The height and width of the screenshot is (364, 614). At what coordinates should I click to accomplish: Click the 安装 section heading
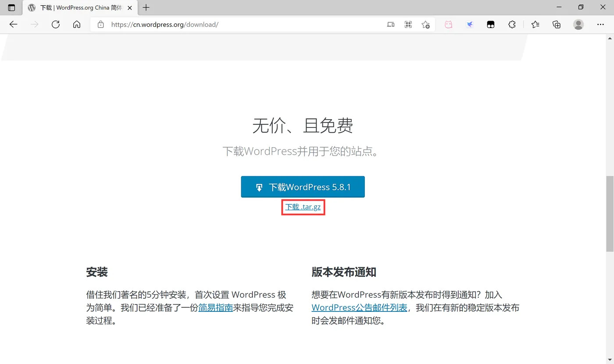pos(97,272)
